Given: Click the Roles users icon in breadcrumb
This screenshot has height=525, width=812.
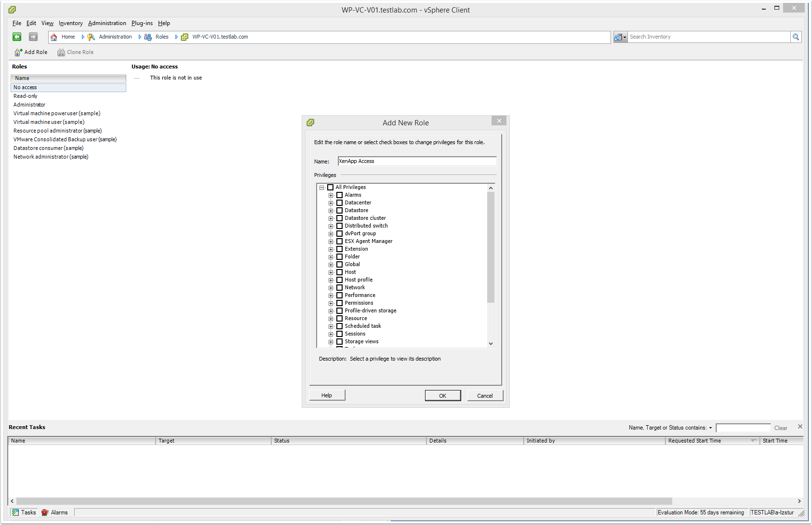Looking at the screenshot, I should [x=148, y=37].
